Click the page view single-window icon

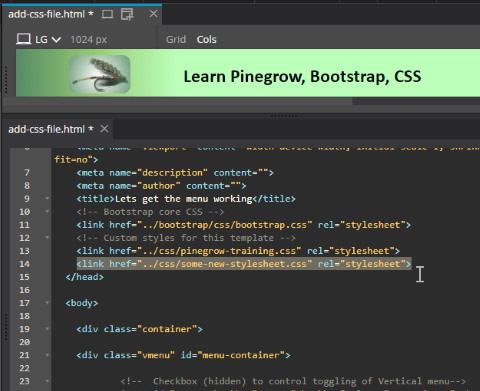(x=107, y=14)
